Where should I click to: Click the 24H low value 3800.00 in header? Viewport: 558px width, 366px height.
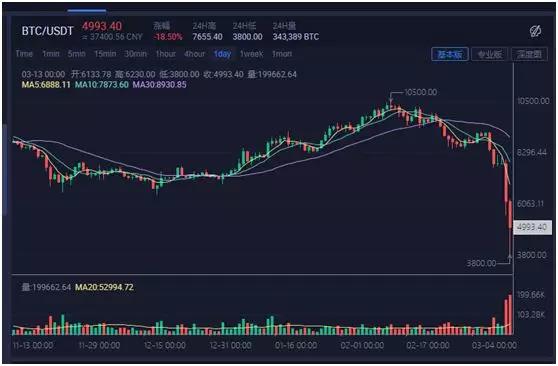pos(248,37)
